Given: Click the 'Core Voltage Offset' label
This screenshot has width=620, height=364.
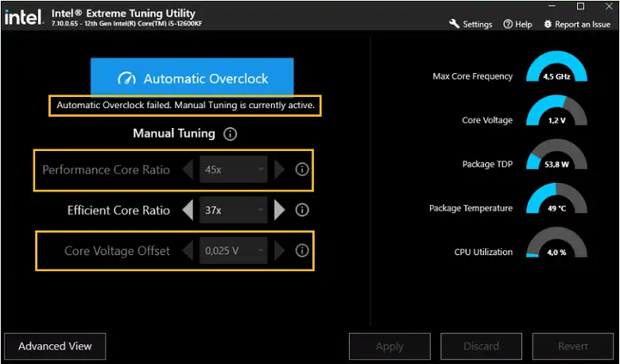Looking at the screenshot, I should (x=117, y=250).
